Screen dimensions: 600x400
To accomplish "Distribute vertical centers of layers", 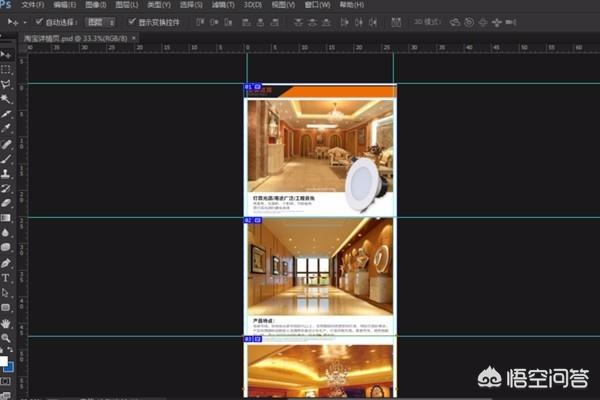I will [312, 22].
